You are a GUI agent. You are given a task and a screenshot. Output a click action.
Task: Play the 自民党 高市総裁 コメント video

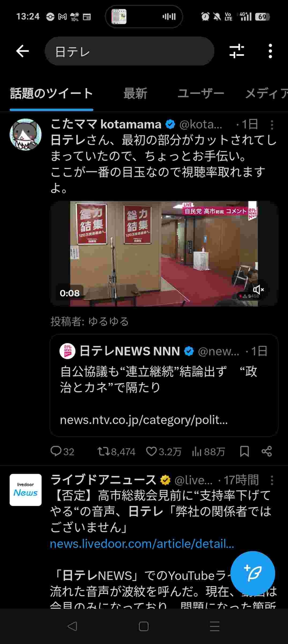point(164,254)
